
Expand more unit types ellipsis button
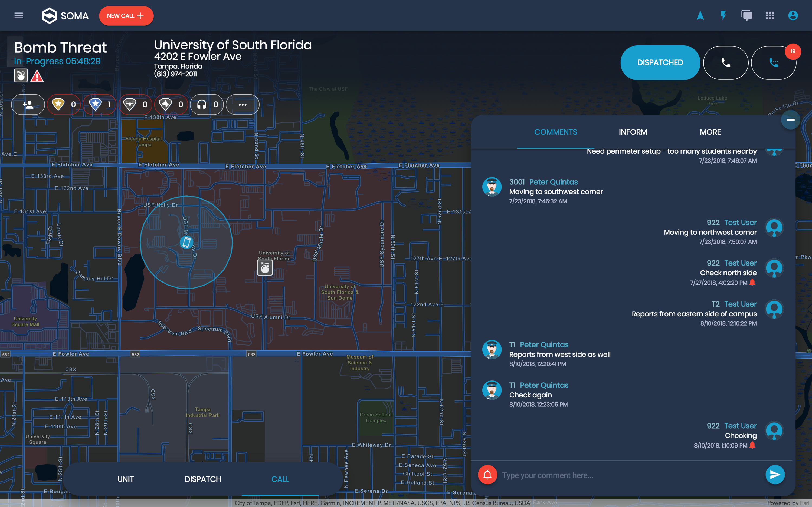pyautogui.click(x=242, y=105)
